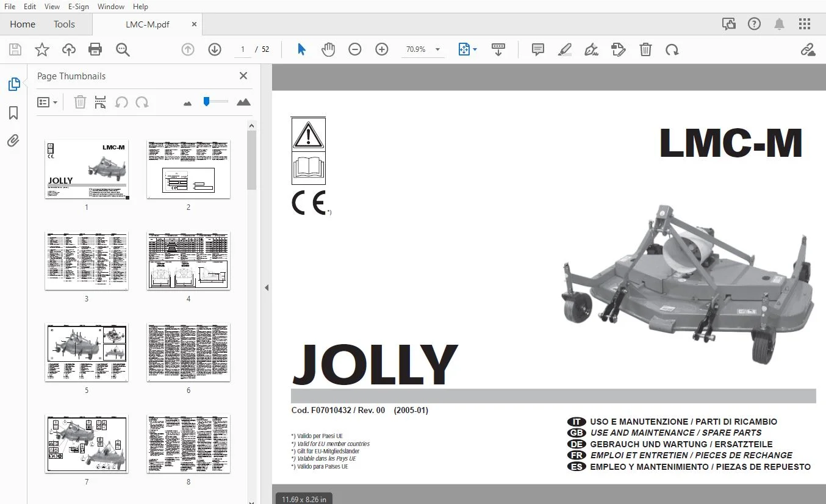Select the page 3 thumbnail

click(x=87, y=261)
